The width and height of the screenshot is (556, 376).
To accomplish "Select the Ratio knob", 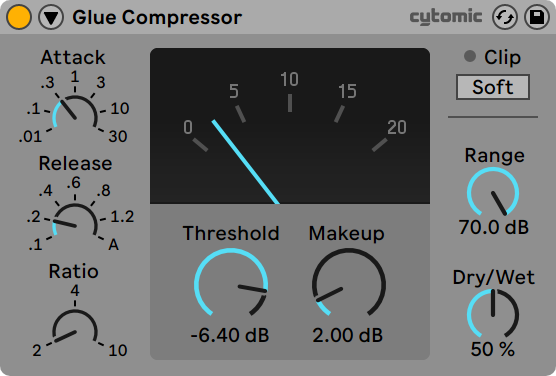I will (x=75, y=328).
